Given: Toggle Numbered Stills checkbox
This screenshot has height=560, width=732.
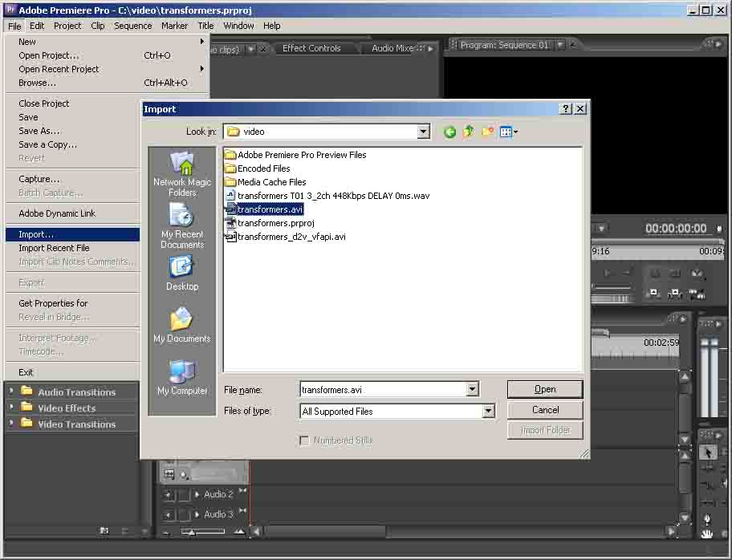Looking at the screenshot, I should click(x=304, y=440).
